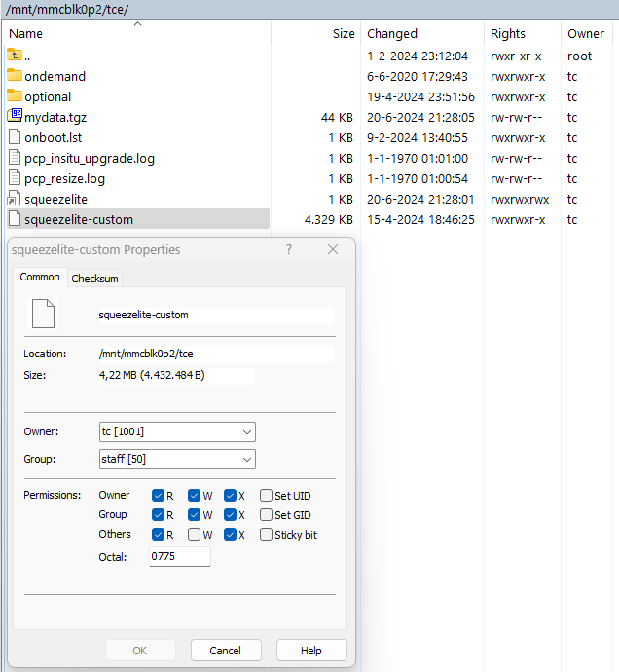The height and width of the screenshot is (672, 619).
Task: Select the mydata.tgz file name
Action: 55,118
